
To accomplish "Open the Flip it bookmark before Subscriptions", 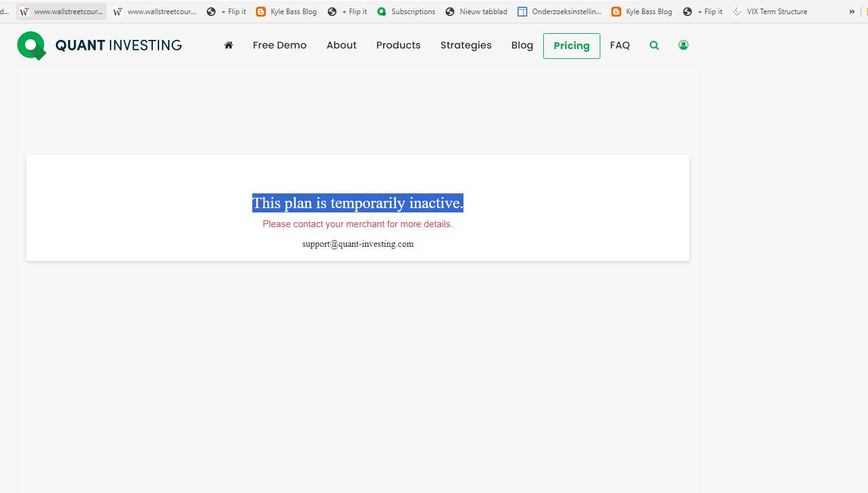I will click(x=347, y=12).
